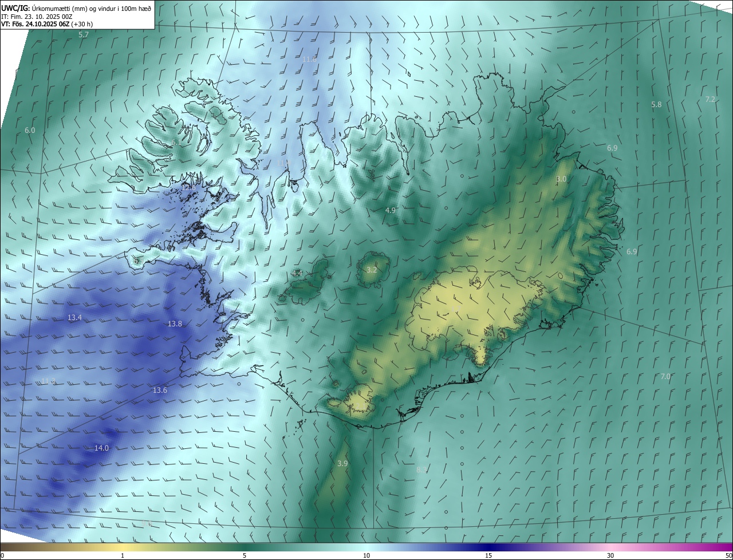Click the 7.2 value label on the map
Viewport: 733px width, 560px height.
tap(710, 100)
